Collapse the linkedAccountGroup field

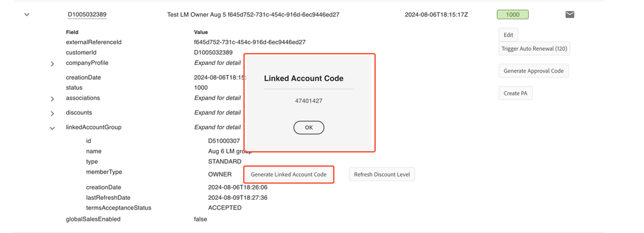(x=52, y=129)
